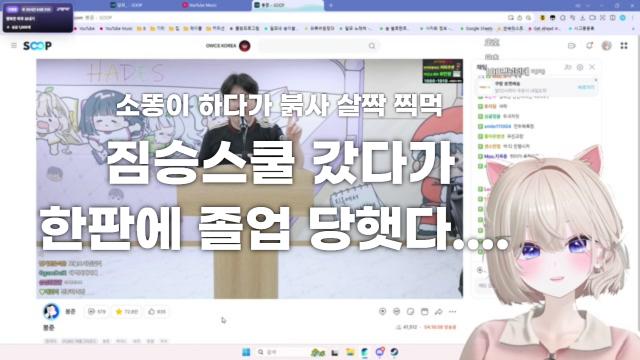Viewport: 640px width, 360px height.
Task: Click the main live video player
Action: pos(249,179)
